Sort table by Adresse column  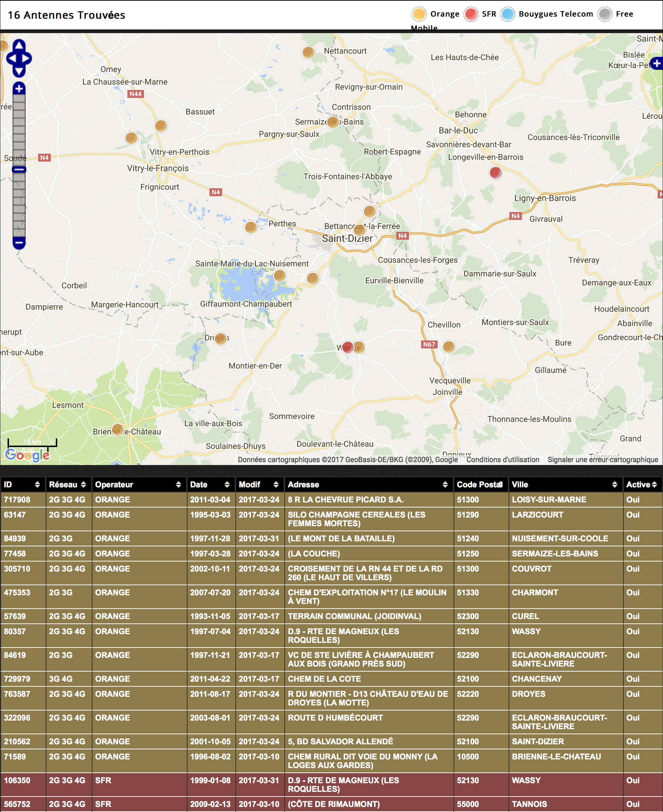[369, 484]
